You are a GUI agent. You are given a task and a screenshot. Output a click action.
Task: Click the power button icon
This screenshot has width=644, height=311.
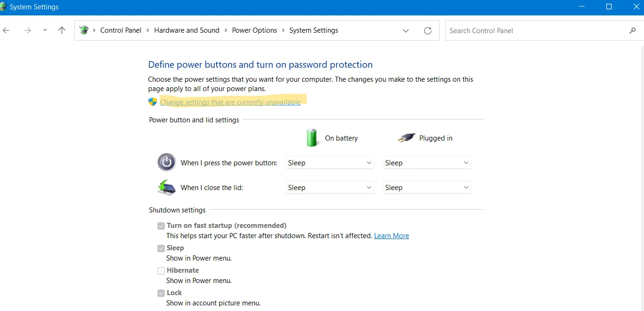point(166,163)
